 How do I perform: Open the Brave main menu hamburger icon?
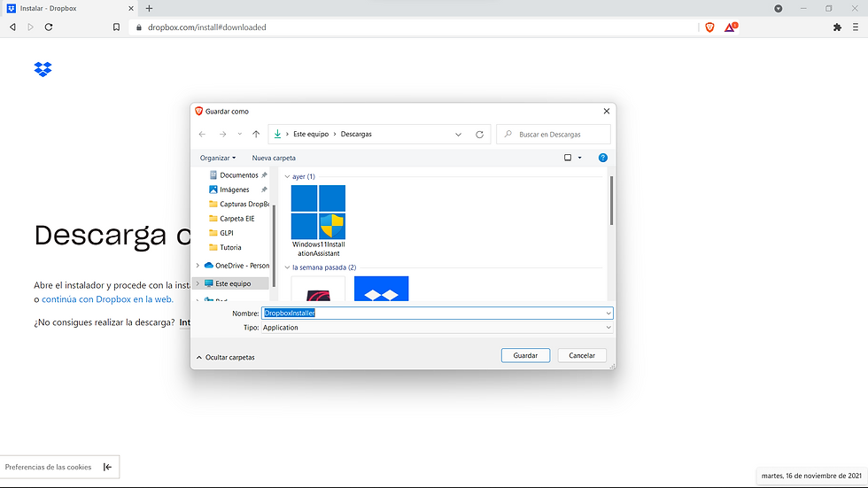[856, 27]
